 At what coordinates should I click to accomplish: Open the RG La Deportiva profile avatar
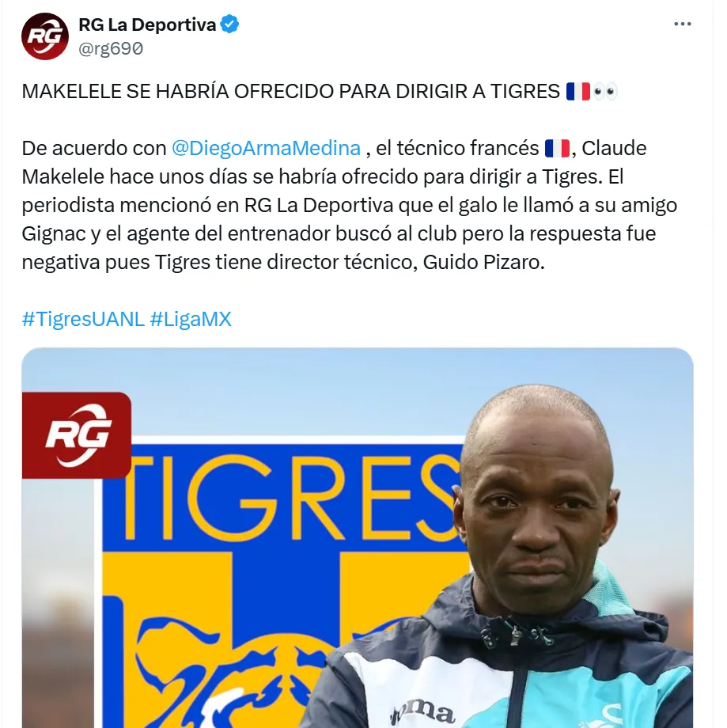(45, 36)
